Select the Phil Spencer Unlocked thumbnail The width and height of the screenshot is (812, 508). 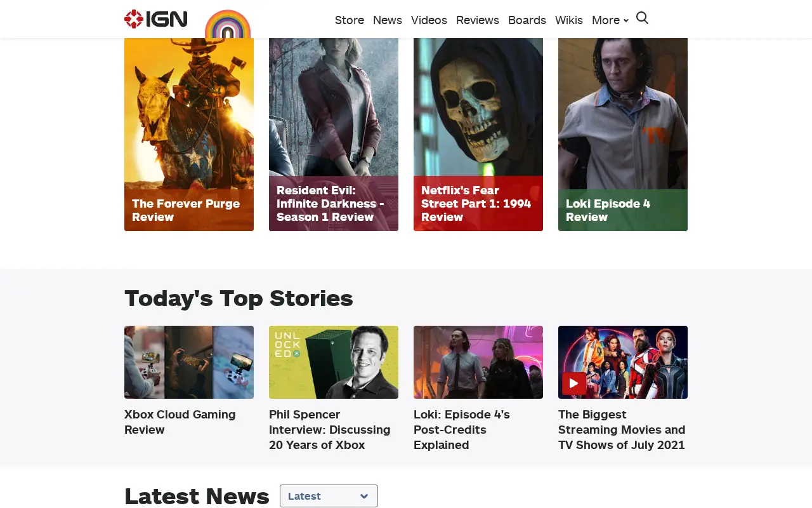334,362
